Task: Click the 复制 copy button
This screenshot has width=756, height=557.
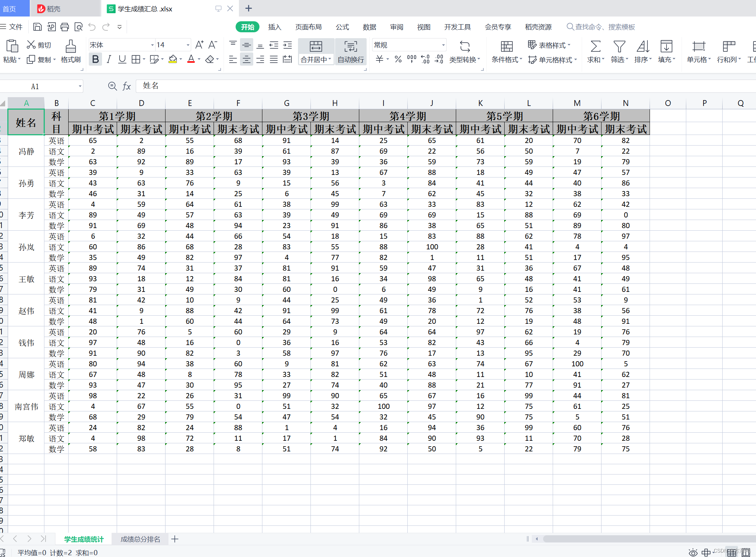Action: [41, 59]
